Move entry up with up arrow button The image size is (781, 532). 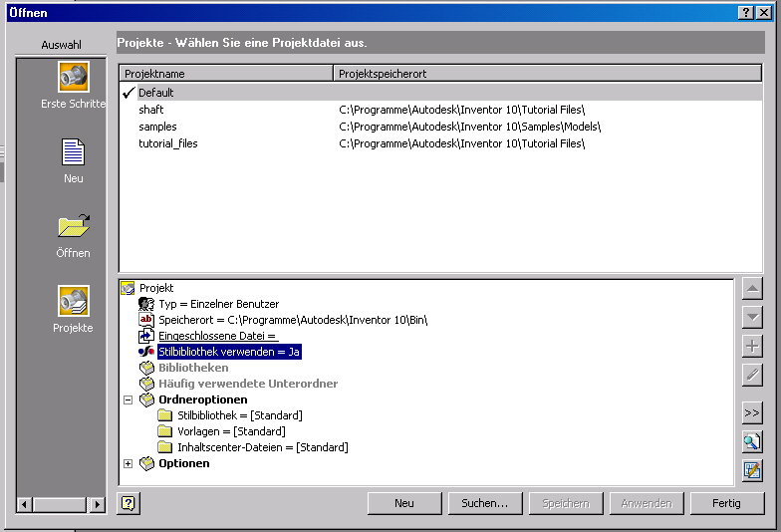(x=752, y=289)
